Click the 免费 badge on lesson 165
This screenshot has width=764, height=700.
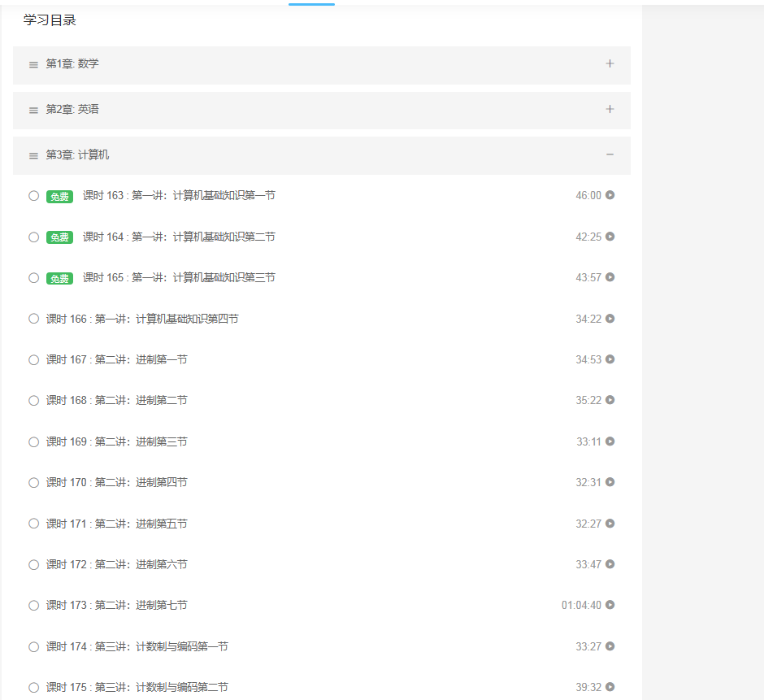59,278
